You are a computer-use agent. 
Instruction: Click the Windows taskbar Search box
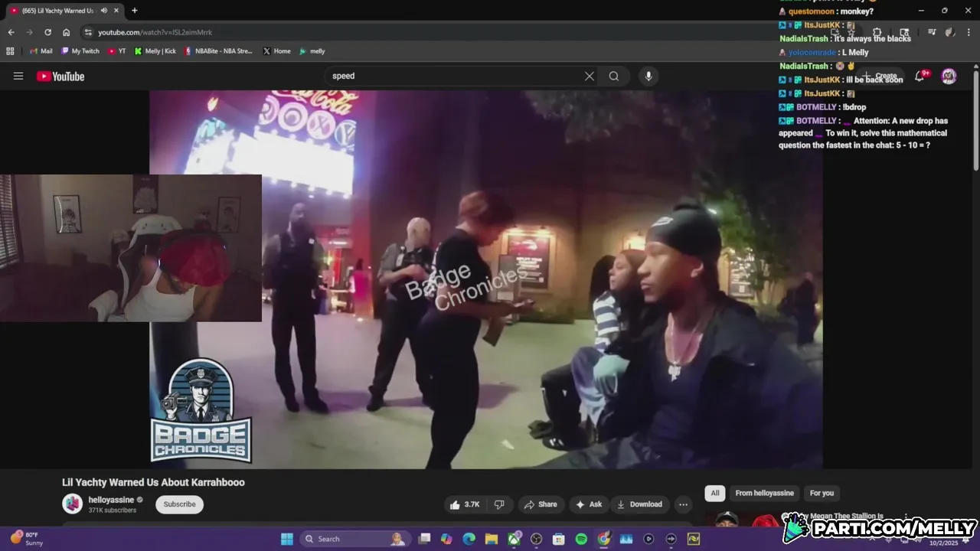[354, 539]
